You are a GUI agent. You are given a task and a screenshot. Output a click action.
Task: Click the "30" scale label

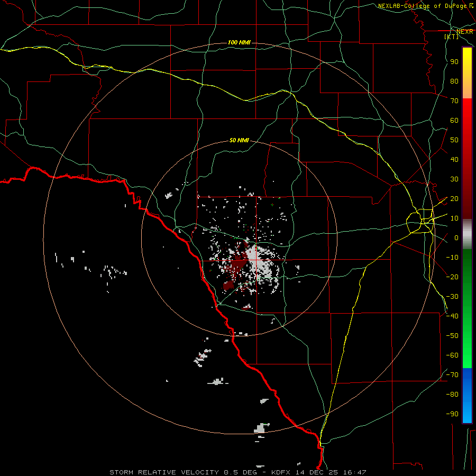click(454, 179)
